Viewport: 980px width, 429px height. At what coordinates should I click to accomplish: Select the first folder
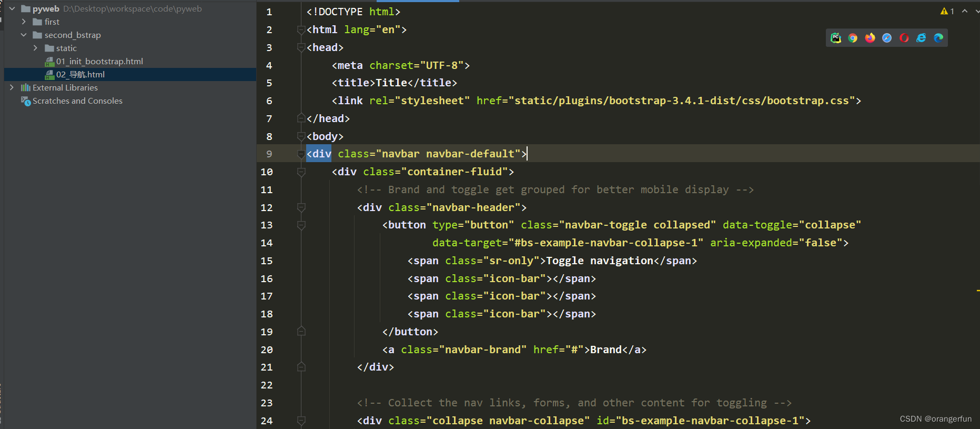coord(52,22)
